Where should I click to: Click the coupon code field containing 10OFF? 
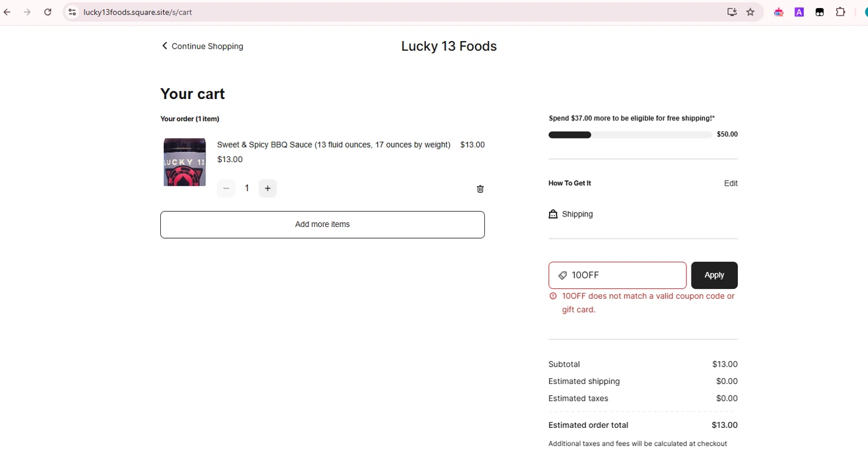617,276
